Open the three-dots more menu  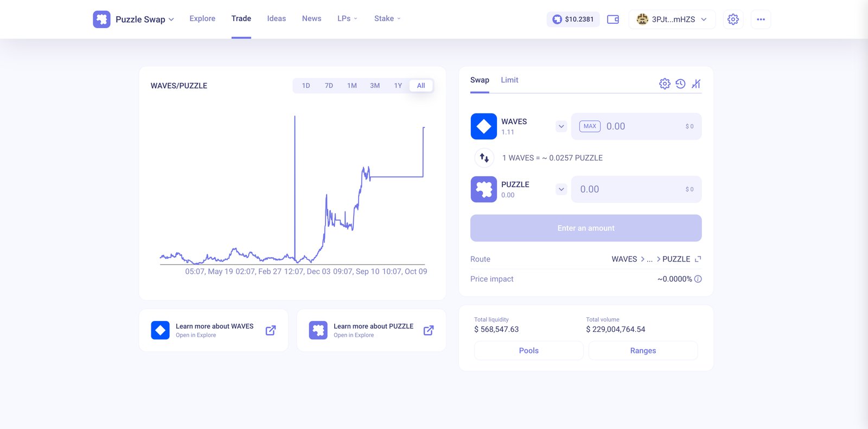(x=761, y=20)
